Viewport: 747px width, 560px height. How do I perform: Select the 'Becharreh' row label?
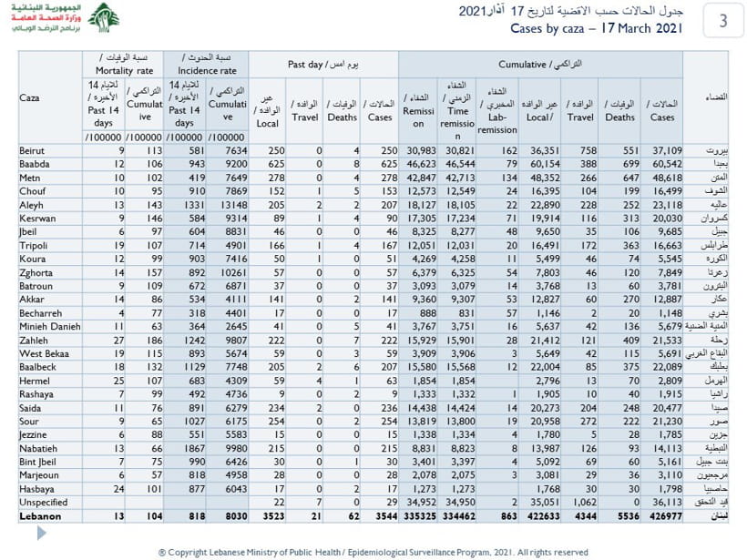click(x=40, y=313)
